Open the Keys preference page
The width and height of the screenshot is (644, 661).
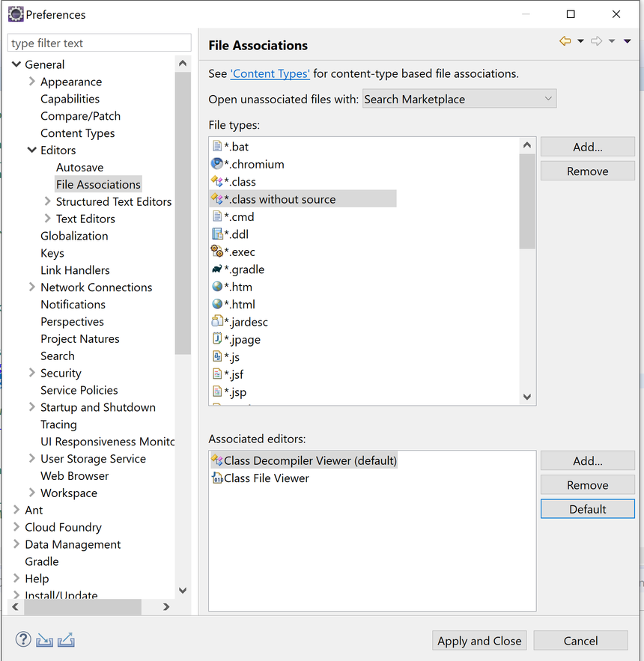(52, 253)
